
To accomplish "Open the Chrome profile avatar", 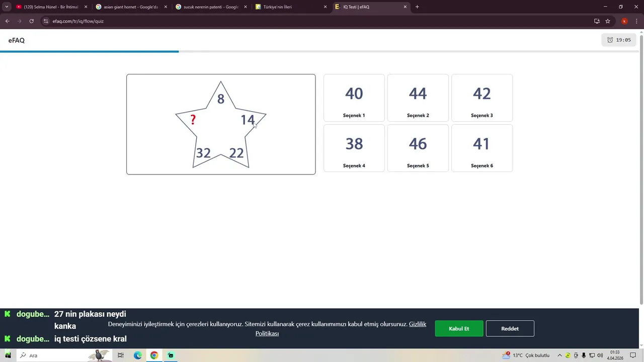I will [624, 21].
